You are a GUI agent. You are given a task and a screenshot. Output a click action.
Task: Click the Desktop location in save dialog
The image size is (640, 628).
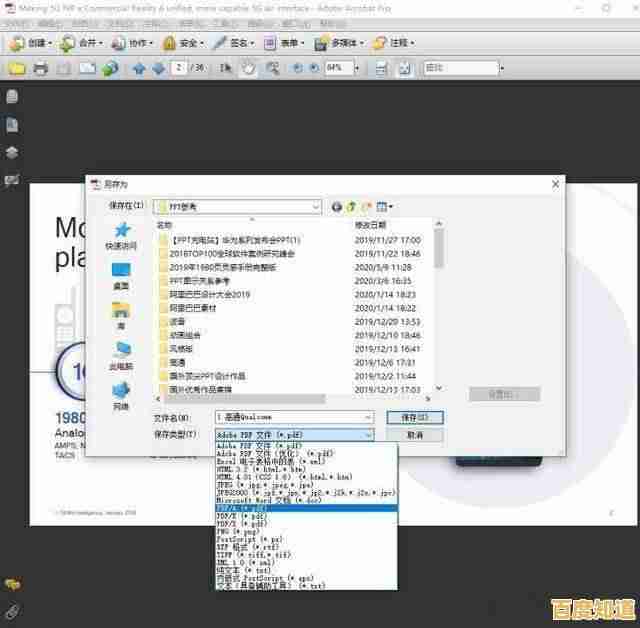(121, 275)
